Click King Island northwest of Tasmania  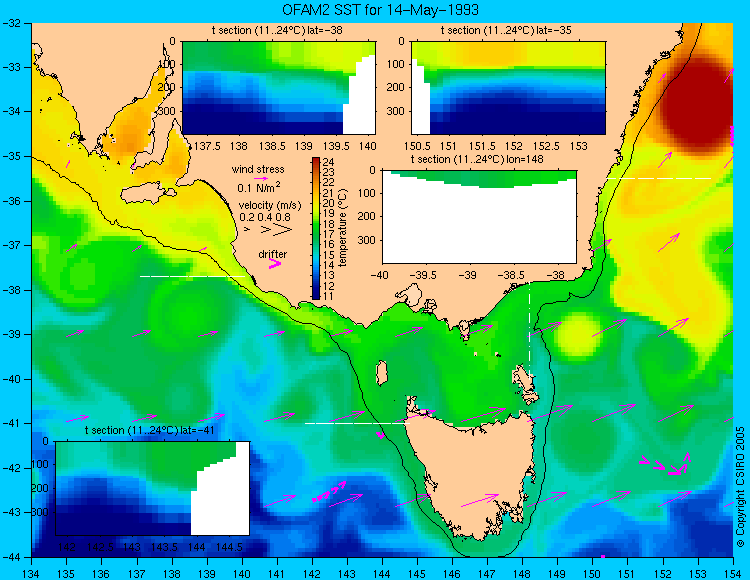click(381, 373)
